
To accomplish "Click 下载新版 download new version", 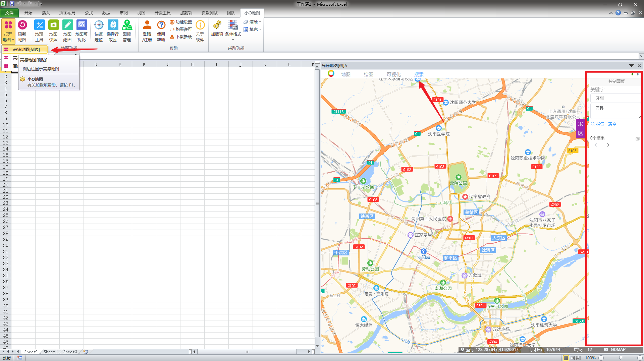I will pyautogui.click(x=181, y=37).
